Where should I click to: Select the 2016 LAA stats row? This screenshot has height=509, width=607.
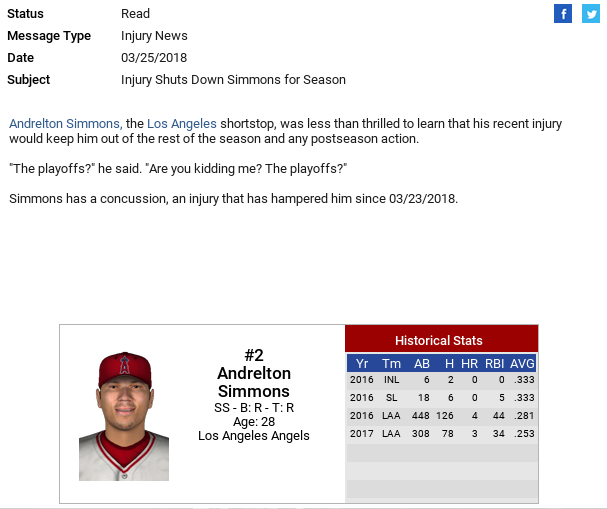[441, 416]
